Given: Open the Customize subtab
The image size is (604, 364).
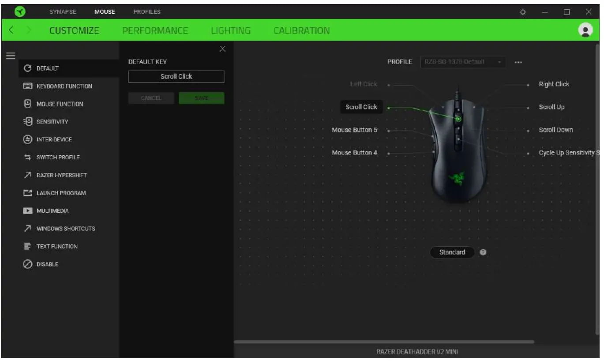Looking at the screenshot, I should click(74, 30).
